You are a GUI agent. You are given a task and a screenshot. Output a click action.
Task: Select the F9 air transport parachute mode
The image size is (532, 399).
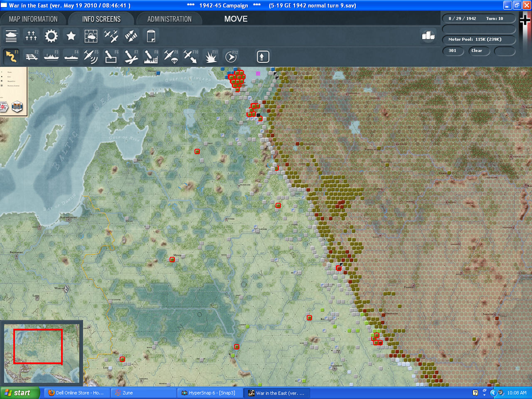click(171, 56)
